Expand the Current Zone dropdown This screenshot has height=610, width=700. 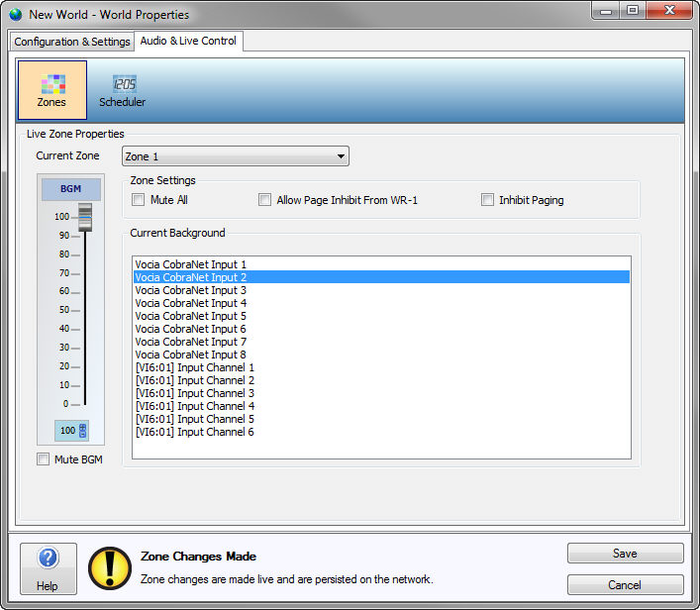click(x=236, y=156)
